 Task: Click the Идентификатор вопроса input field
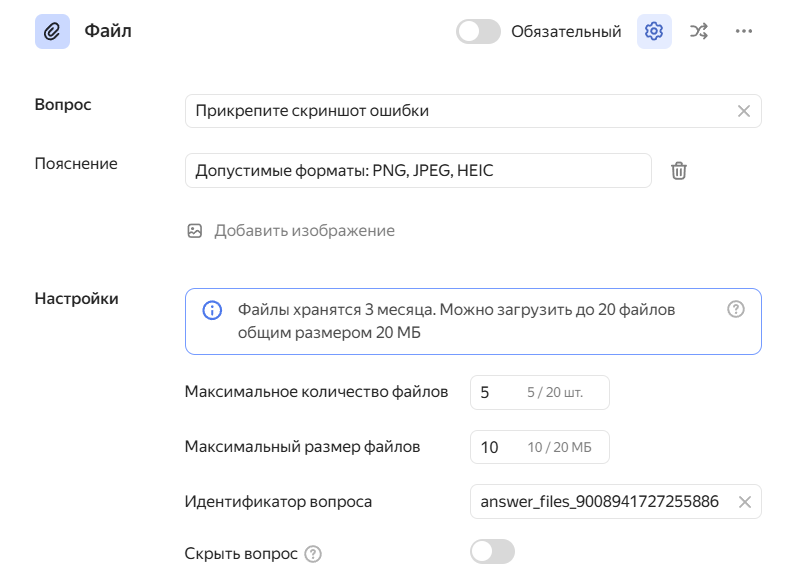[598, 502]
